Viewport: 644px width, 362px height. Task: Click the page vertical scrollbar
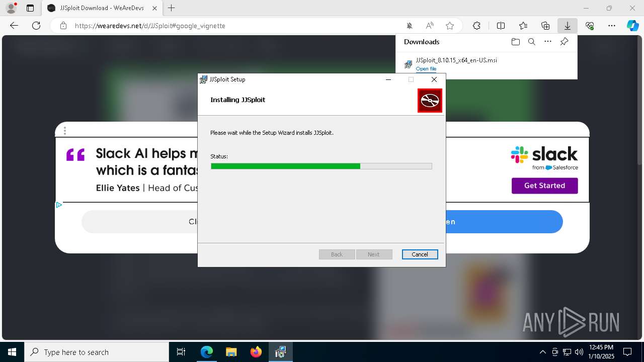(640, 101)
